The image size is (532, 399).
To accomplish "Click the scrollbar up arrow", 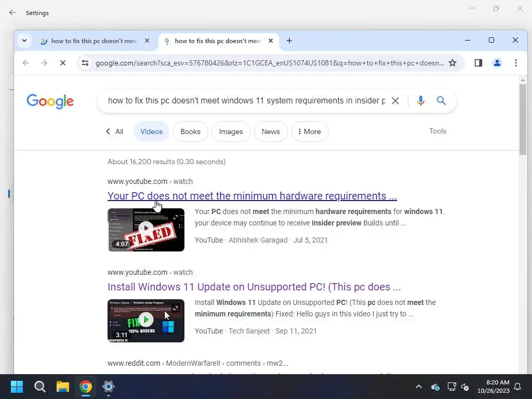I will coord(523,79).
